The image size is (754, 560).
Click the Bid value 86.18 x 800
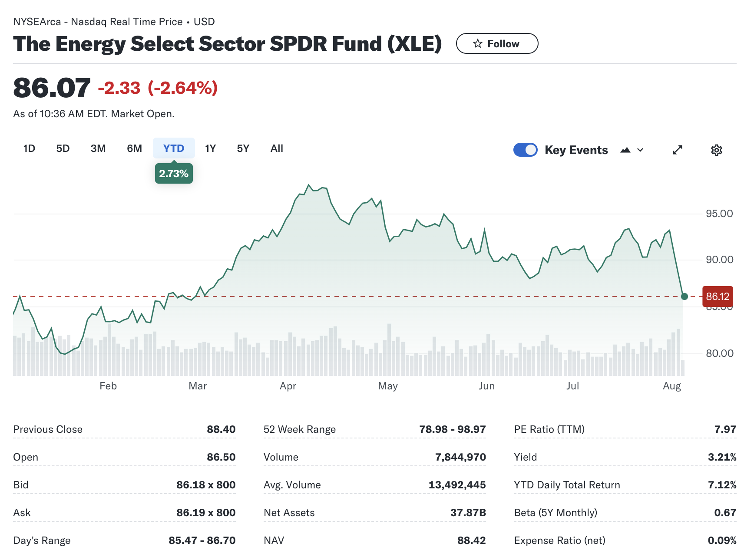[x=206, y=485]
